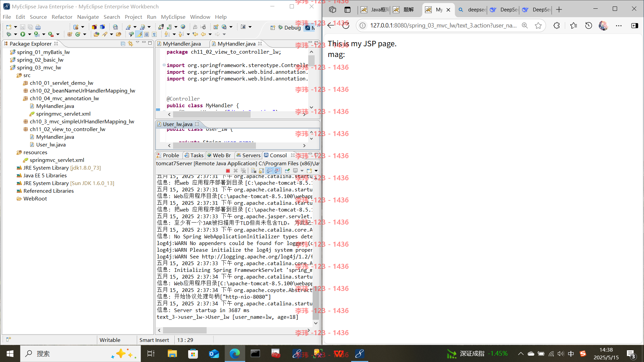
Task: Go back in the web browser
Action: 331,25
